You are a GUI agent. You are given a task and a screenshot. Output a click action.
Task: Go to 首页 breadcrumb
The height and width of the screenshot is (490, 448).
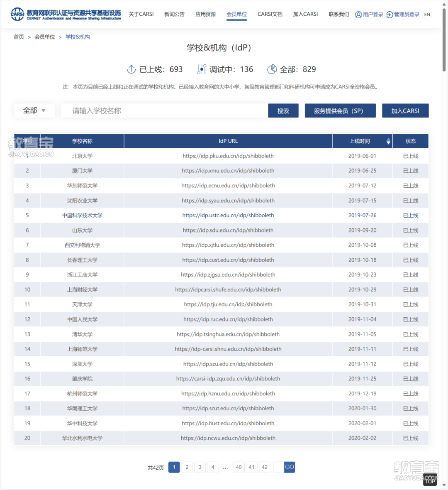19,37
